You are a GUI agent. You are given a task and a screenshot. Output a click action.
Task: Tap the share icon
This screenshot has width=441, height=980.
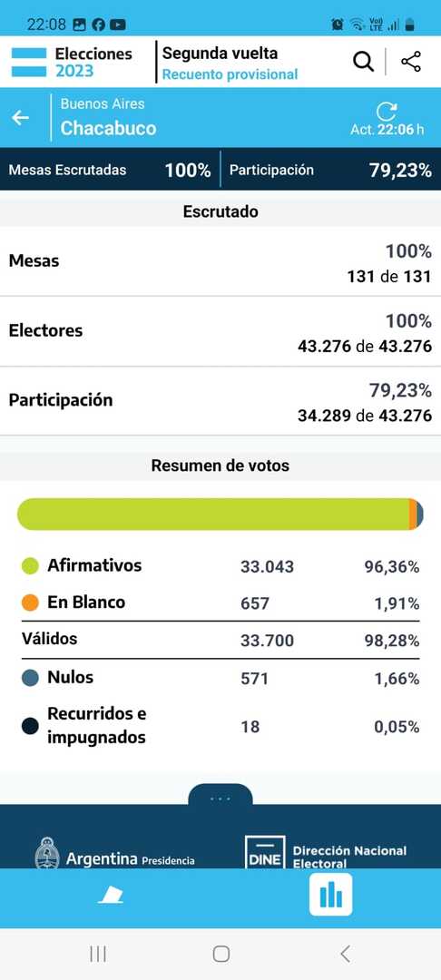[x=410, y=62]
